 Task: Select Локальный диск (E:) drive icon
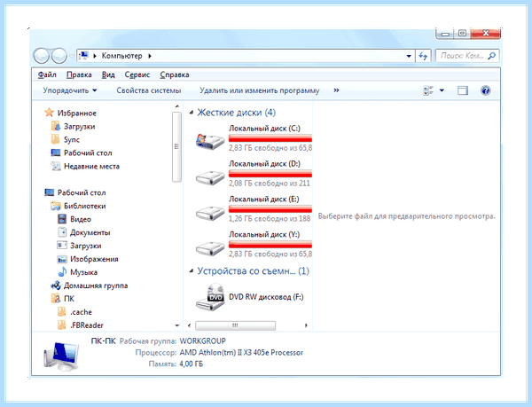(210, 212)
